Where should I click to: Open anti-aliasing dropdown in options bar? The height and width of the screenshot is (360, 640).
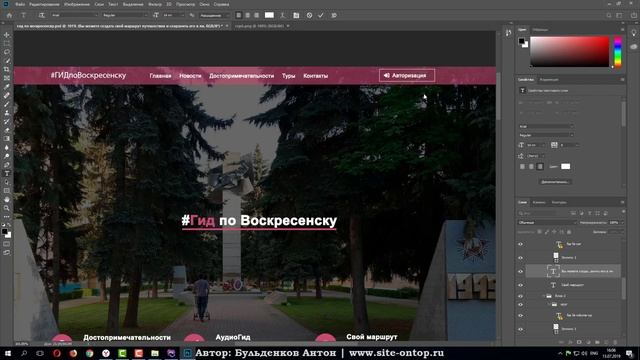point(215,15)
